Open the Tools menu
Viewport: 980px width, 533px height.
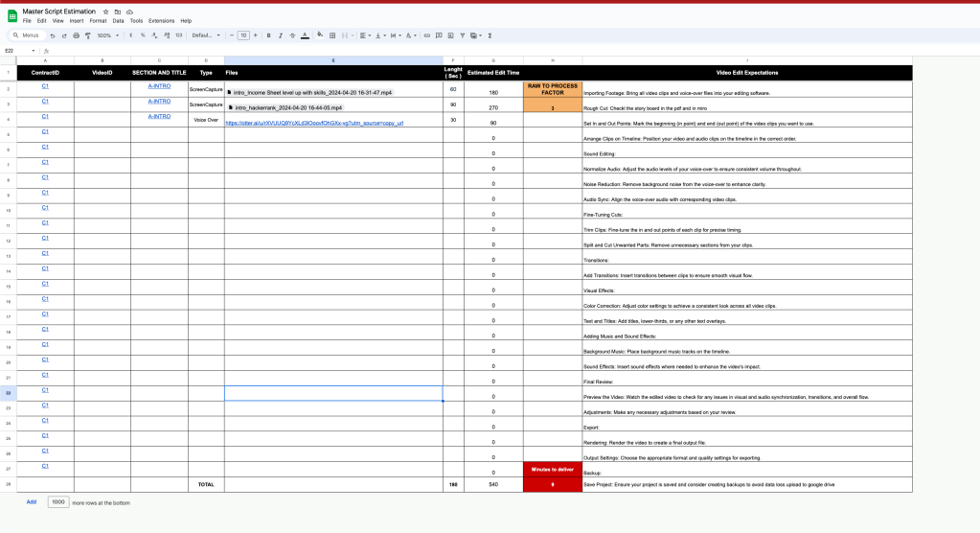point(136,21)
